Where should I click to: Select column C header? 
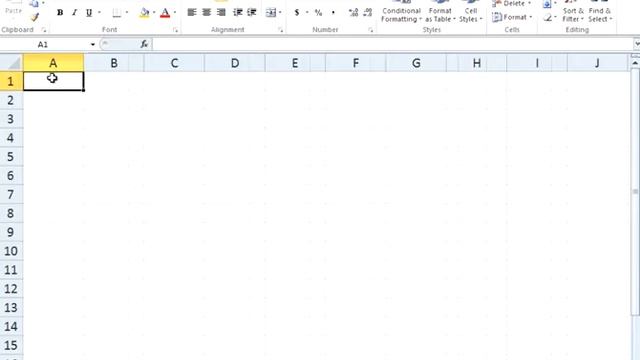pyautogui.click(x=174, y=63)
